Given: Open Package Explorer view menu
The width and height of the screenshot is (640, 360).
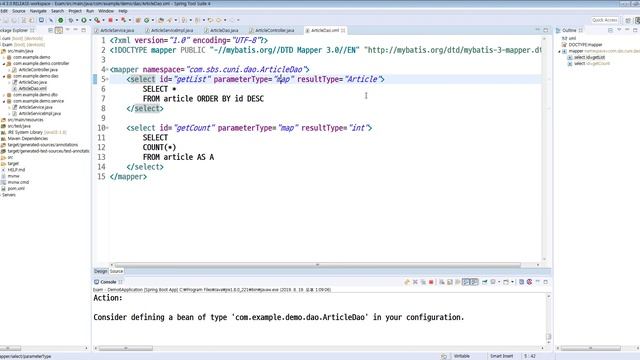Looking at the screenshot, I should point(67,30).
